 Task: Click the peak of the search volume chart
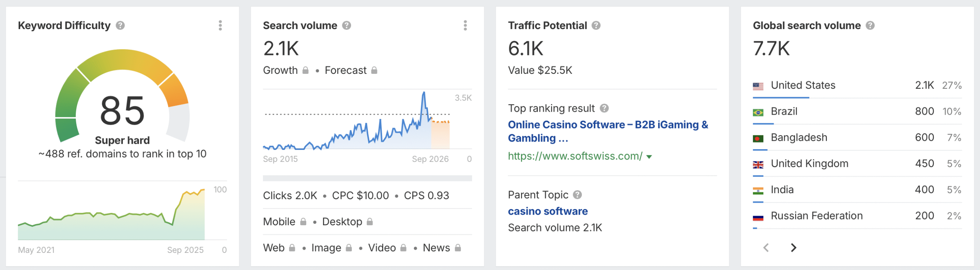point(423,93)
